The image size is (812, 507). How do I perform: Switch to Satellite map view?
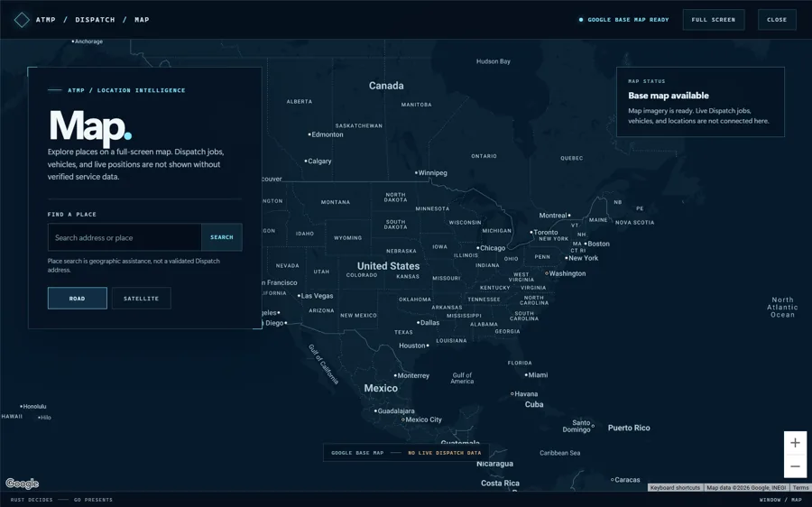141,299
